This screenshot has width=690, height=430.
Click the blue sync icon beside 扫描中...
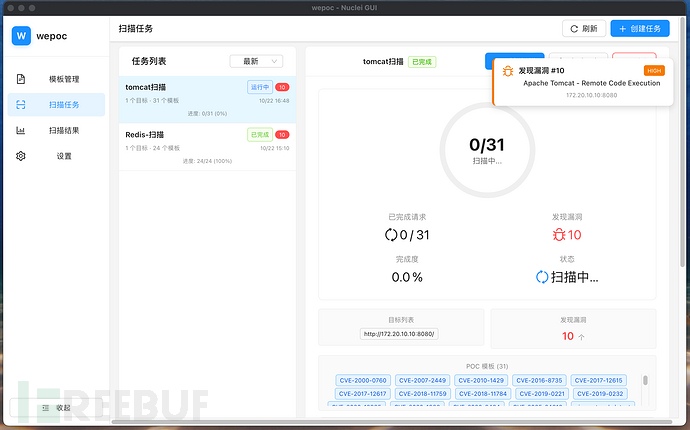tap(542, 277)
